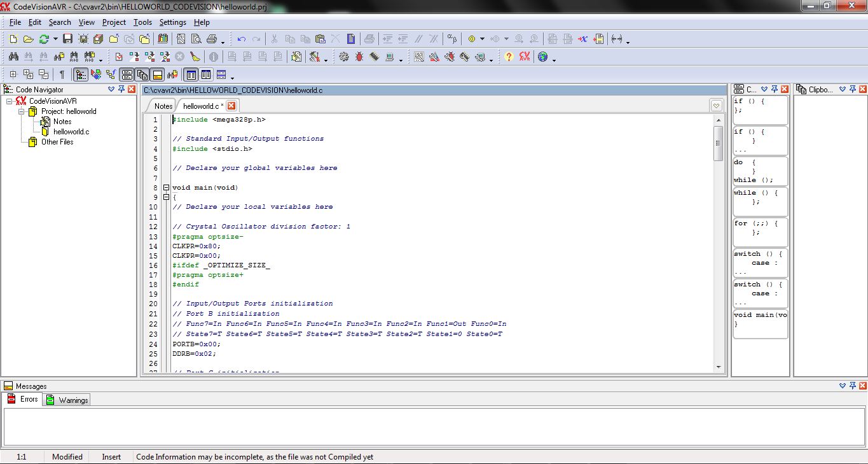Image resolution: width=868 pixels, height=464 pixels.
Task: Collapse the void main code fold
Action: 166,188
